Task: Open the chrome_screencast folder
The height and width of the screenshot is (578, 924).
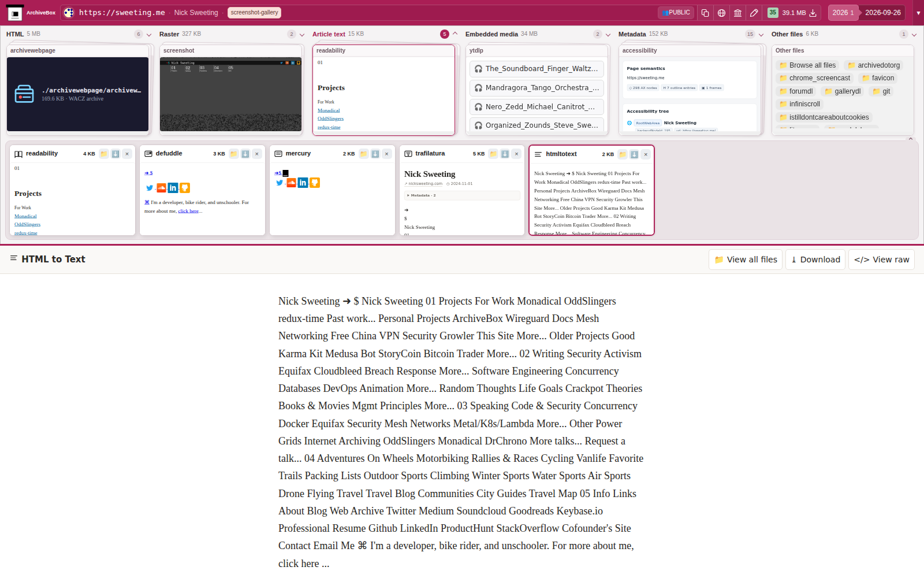Action: pyautogui.click(x=815, y=78)
